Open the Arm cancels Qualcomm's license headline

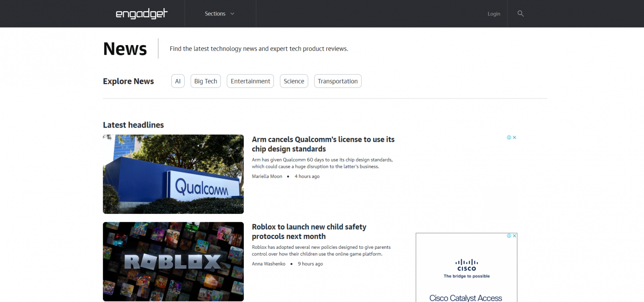[x=323, y=144]
